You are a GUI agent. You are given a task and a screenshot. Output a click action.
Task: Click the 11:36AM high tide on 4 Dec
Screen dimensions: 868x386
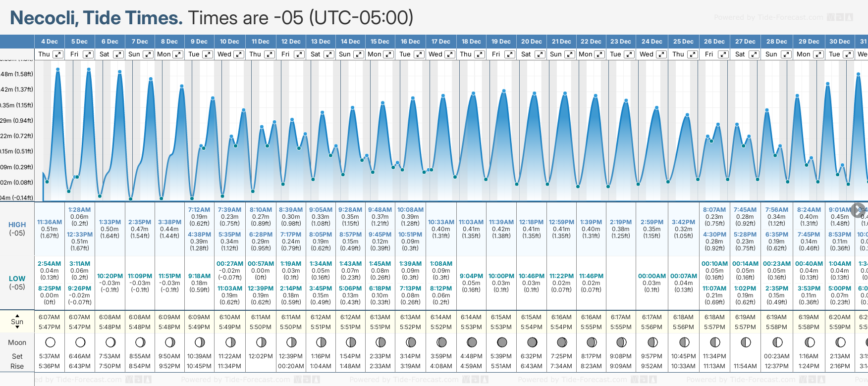(50, 222)
